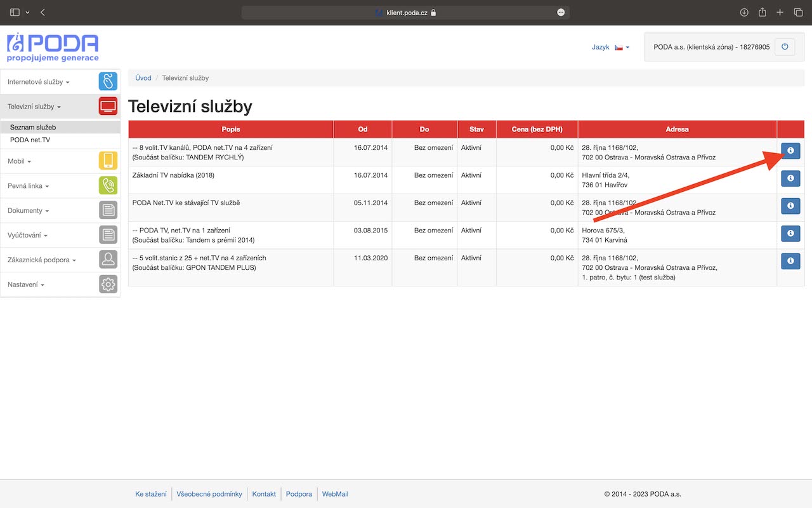Viewport: 812px width, 508px height.
Task: Click the Televizní služby breadcrumb text
Action: (x=185, y=78)
